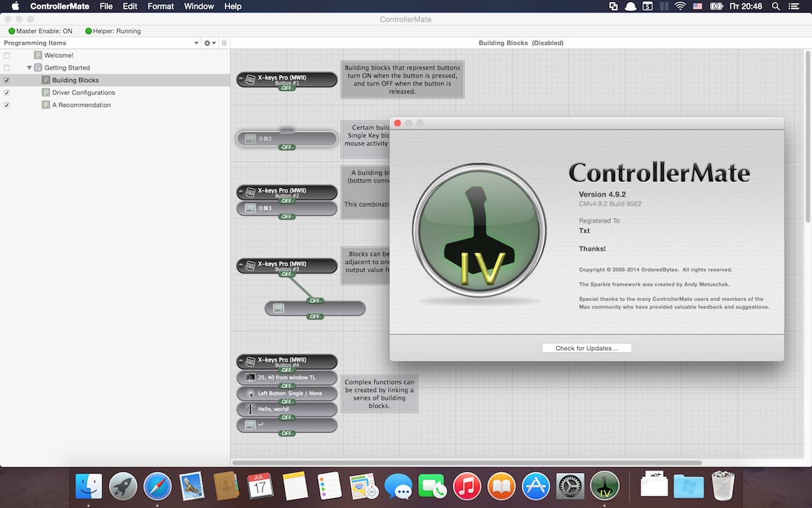This screenshot has width=812, height=508.
Task: Select the Driver Configurations row text
Action: (x=84, y=93)
